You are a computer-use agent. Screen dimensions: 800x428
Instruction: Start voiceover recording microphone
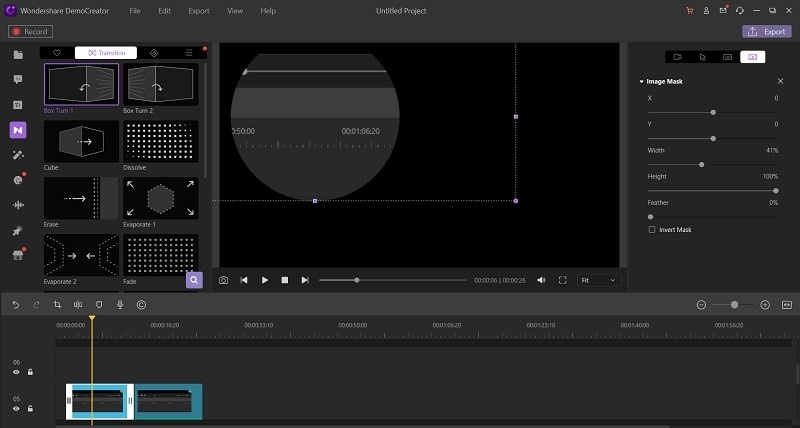pos(120,305)
